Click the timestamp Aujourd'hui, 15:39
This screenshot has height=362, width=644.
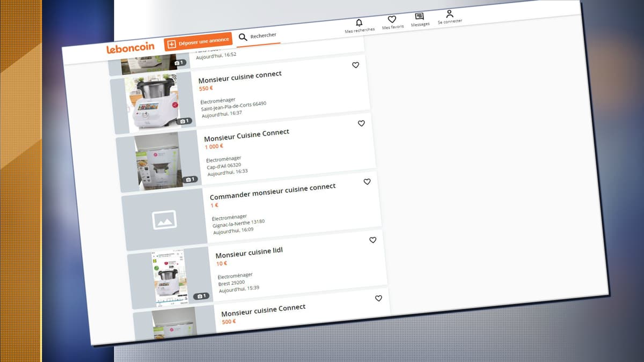point(239,289)
